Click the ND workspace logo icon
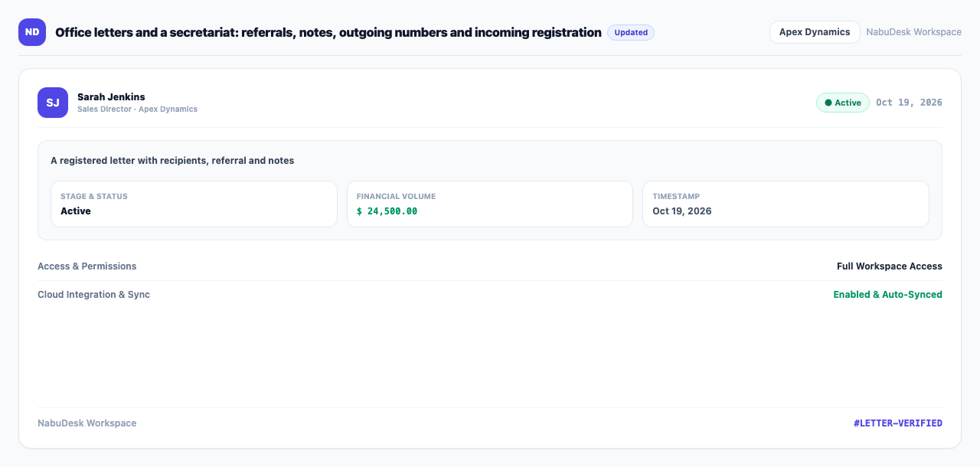Viewport: 980px width, 467px height. 32,32
